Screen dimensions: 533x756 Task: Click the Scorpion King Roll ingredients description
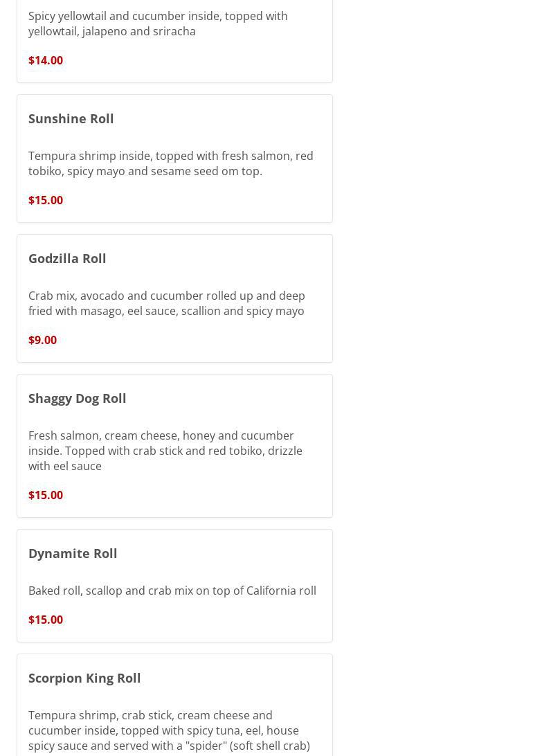click(169, 730)
